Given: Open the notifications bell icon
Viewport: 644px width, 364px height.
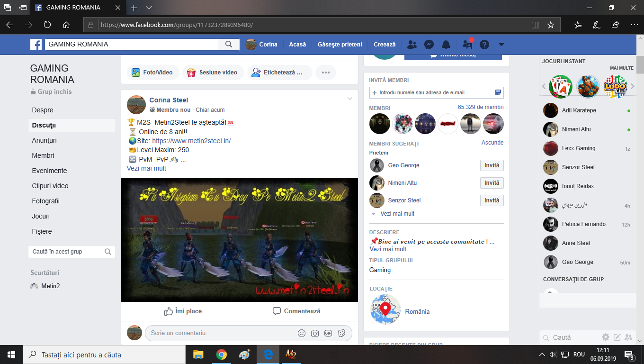Looking at the screenshot, I should (x=446, y=45).
